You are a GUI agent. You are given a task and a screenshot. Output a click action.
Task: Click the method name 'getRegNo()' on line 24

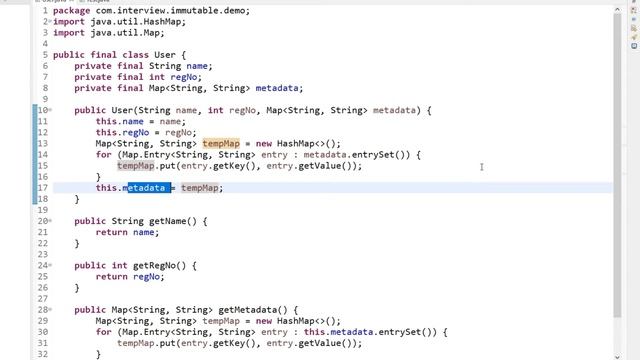click(x=159, y=266)
